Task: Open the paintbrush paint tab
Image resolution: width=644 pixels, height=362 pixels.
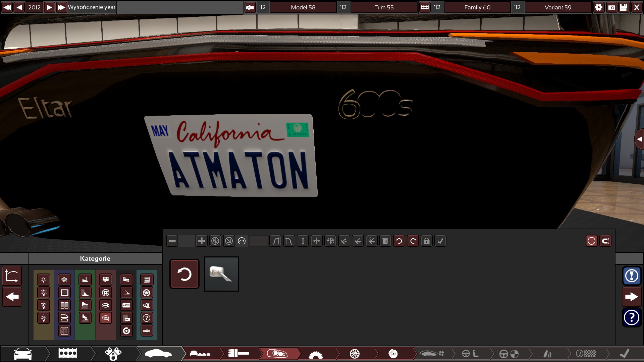Action: tap(238, 354)
